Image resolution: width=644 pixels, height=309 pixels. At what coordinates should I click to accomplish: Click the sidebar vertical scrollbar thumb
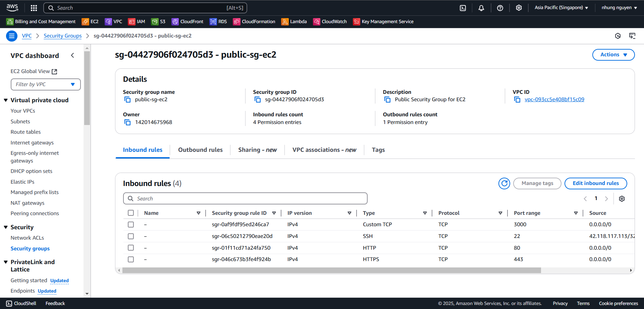pos(87,88)
